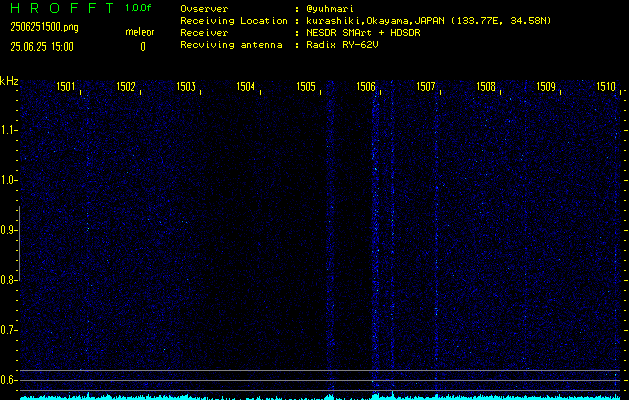Screen dimensions: 629x400
Task: Click the kHz axis unit label
Action: 9,81
